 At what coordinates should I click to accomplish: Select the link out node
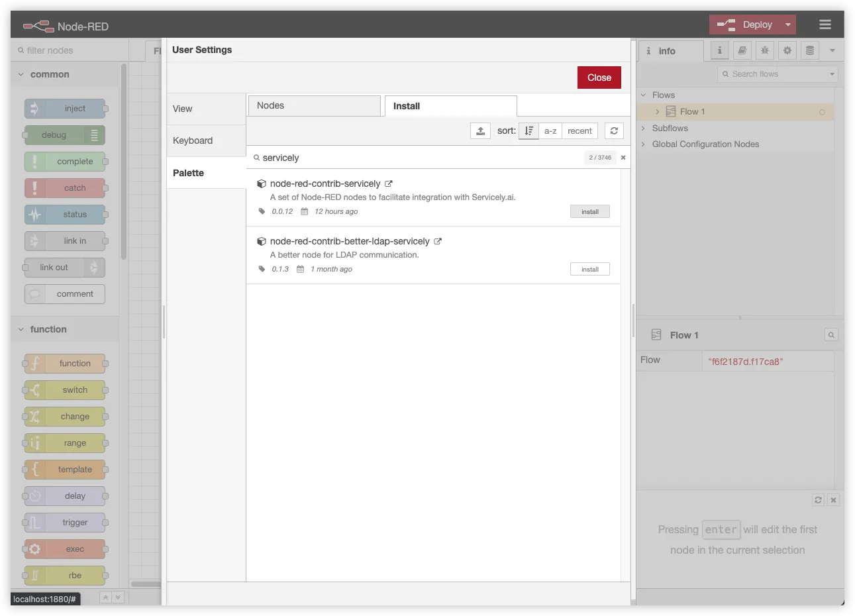point(65,268)
